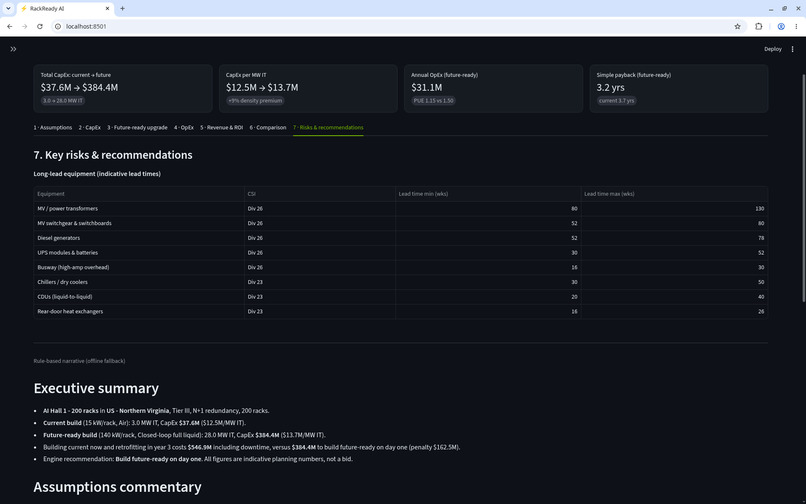This screenshot has width=806, height=504.
Task: Switch to the 2 · CapEx tab
Action: 90,128
